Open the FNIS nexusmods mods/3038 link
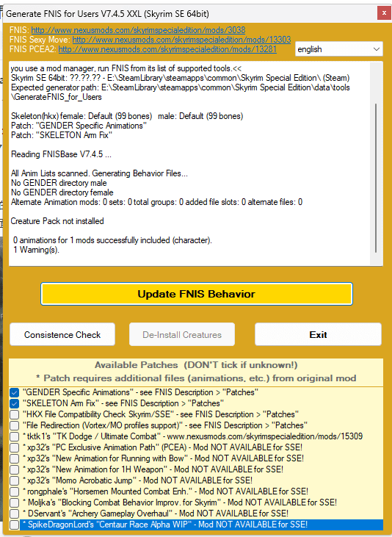Screen dimensions: 392x537 138,30
